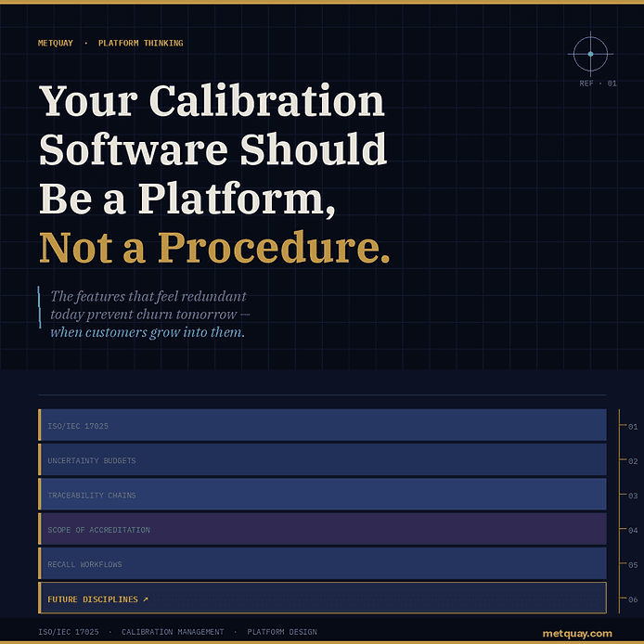Click 'Your Calibration' headline line
Screen dimensions: 644x644
pos(212,101)
